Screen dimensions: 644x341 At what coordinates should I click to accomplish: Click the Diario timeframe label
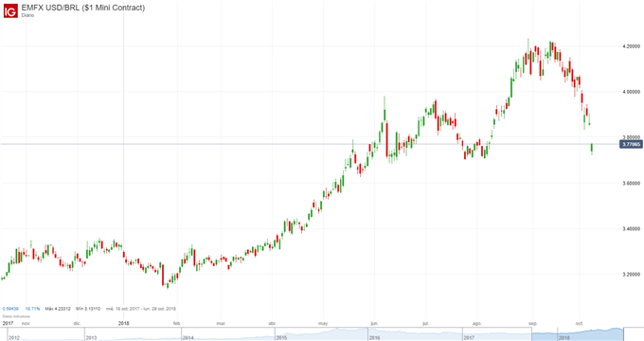click(x=27, y=15)
